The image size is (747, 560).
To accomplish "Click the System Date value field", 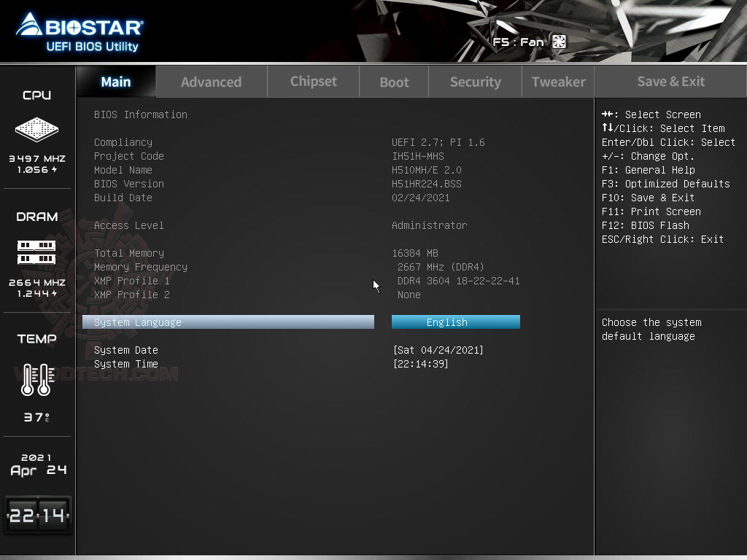I will click(x=438, y=350).
